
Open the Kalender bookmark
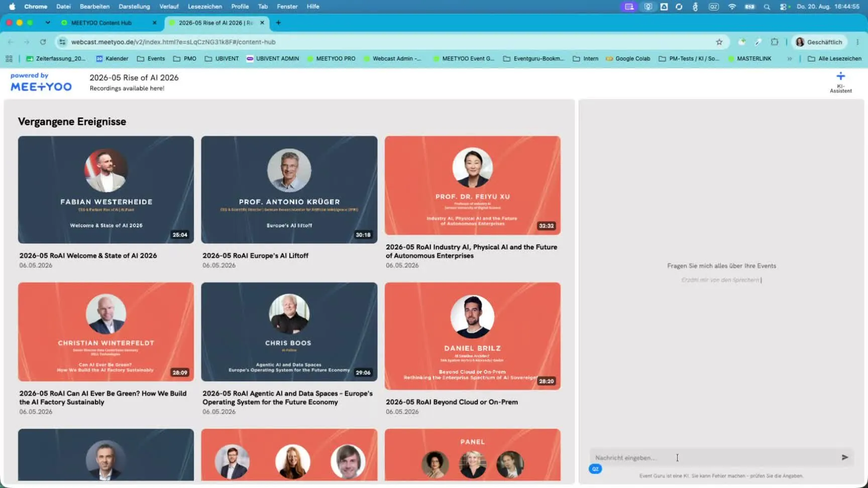click(112, 59)
